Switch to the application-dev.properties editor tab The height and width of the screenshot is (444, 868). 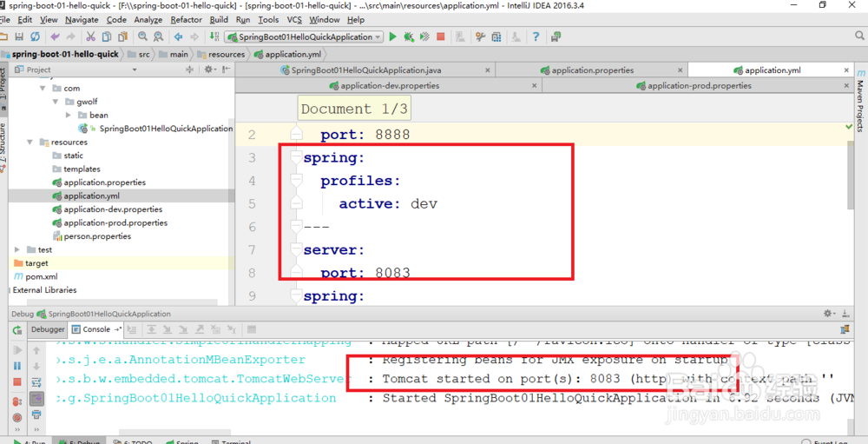(389, 86)
